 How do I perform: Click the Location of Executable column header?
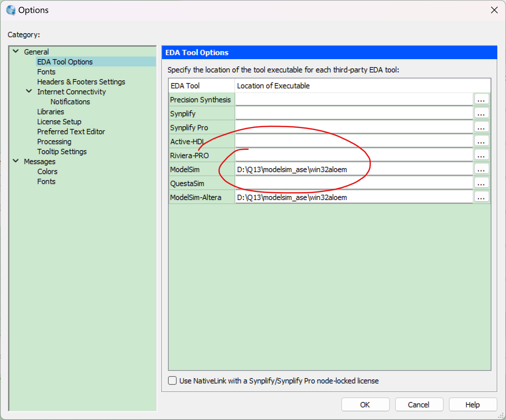click(363, 86)
